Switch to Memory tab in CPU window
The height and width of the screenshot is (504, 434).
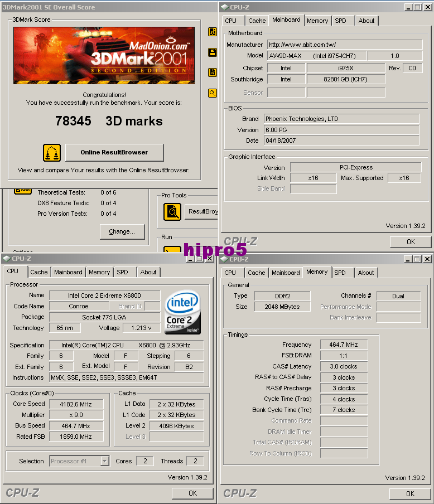coord(99,272)
